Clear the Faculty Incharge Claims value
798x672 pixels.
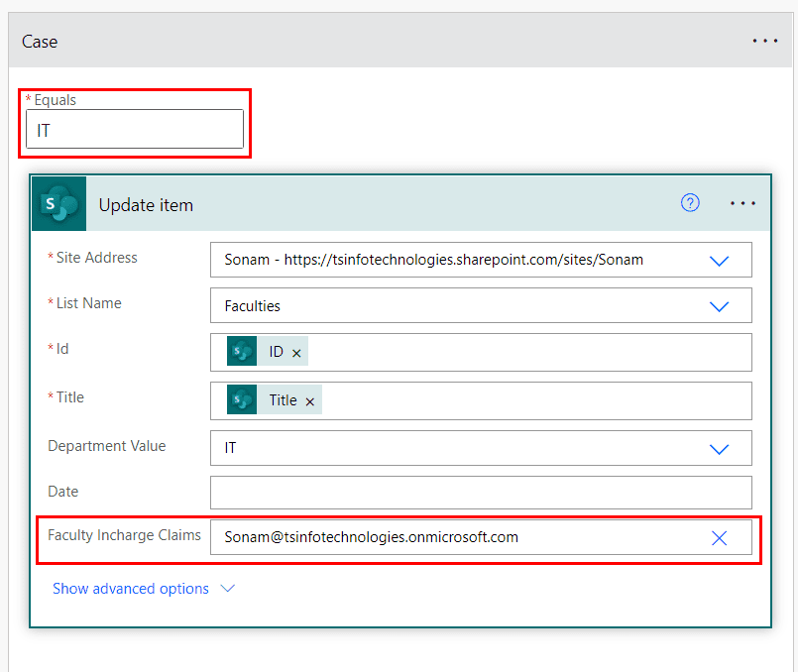(719, 538)
